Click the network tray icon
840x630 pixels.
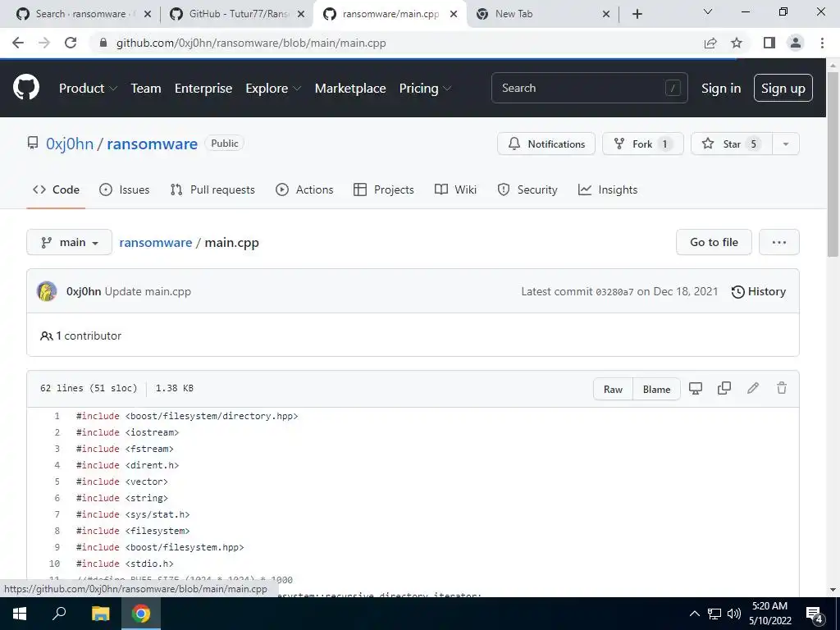pos(714,614)
